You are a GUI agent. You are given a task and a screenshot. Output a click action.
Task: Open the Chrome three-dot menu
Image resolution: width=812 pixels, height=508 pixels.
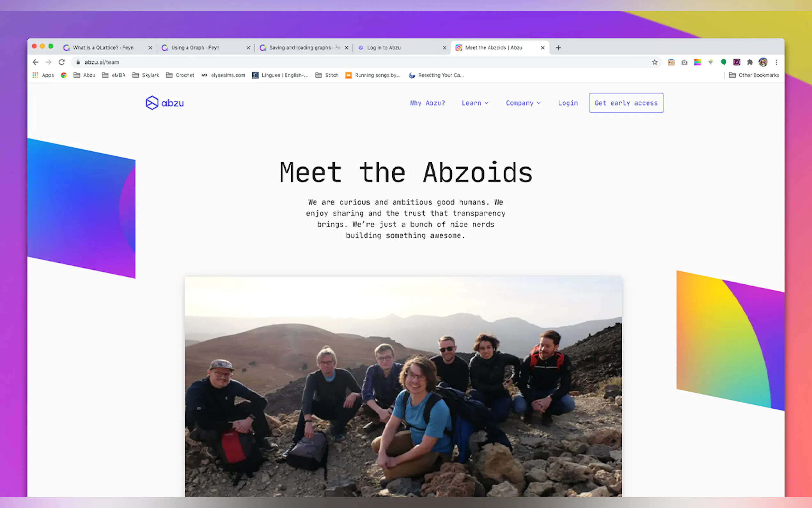777,62
